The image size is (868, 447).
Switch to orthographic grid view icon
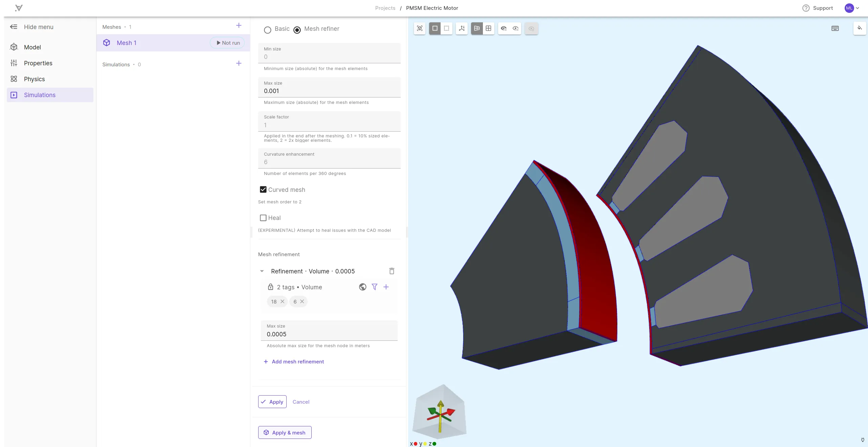(488, 28)
